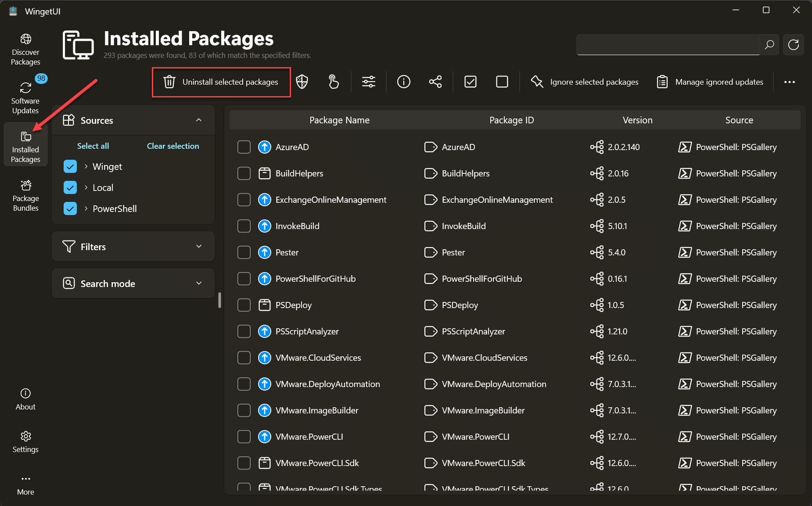Click Uninstall selected packages button
Screen dimensions: 812x506
click(221, 82)
